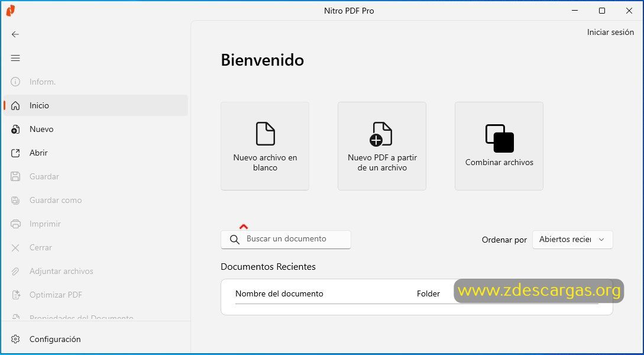This screenshot has height=355, width=644.
Task: Sort by Nombre del documento column
Action: (279, 294)
